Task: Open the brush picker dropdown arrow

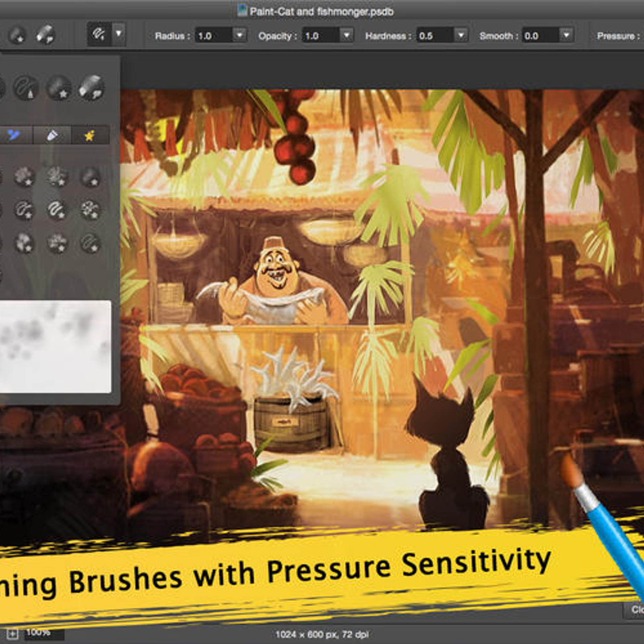Action: coord(119,34)
